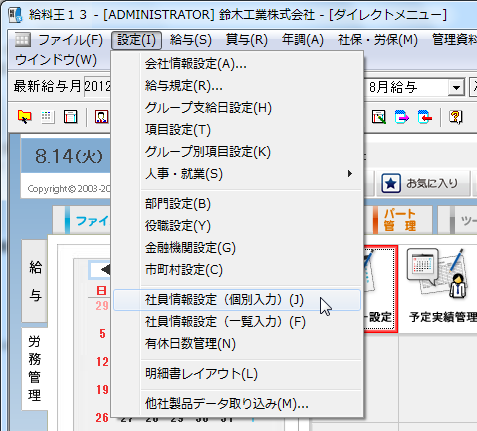The image size is (477, 431).
Task: Click calendar date 12
Action: point(102,362)
